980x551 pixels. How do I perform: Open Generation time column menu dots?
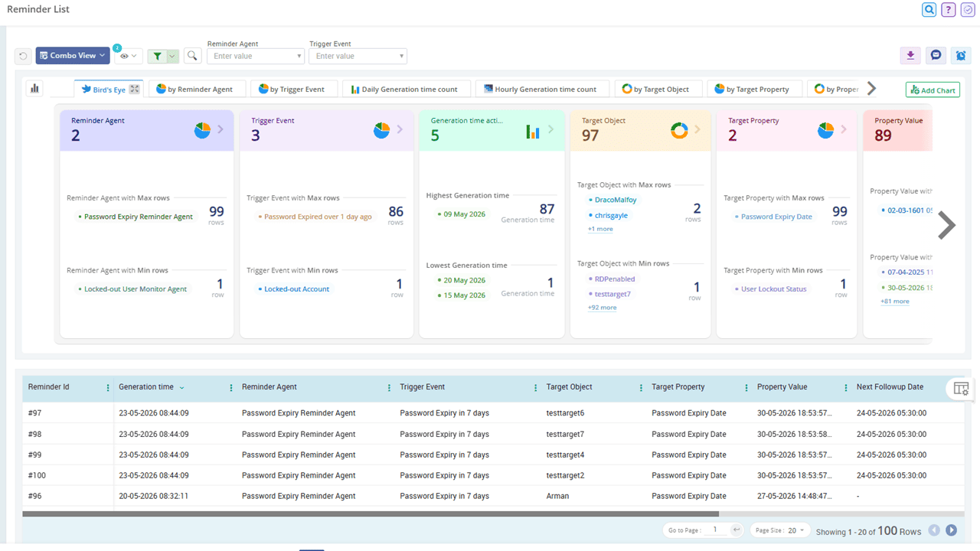pos(231,388)
